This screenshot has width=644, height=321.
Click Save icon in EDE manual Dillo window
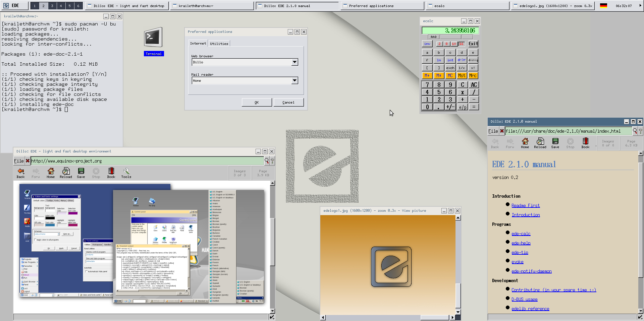click(x=555, y=143)
